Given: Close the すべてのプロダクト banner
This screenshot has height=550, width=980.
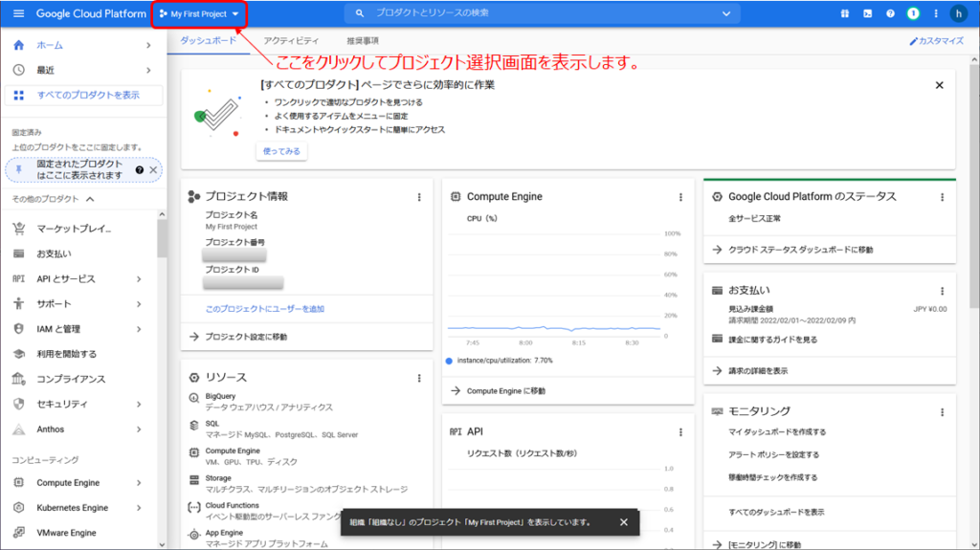Looking at the screenshot, I should [939, 85].
